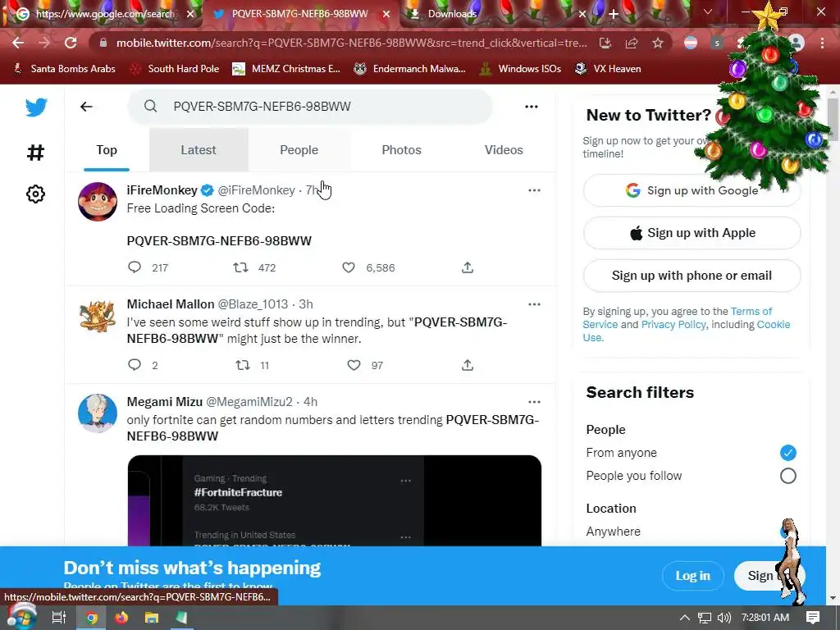
Task: Go back in Chrome browser
Action: click(18, 43)
